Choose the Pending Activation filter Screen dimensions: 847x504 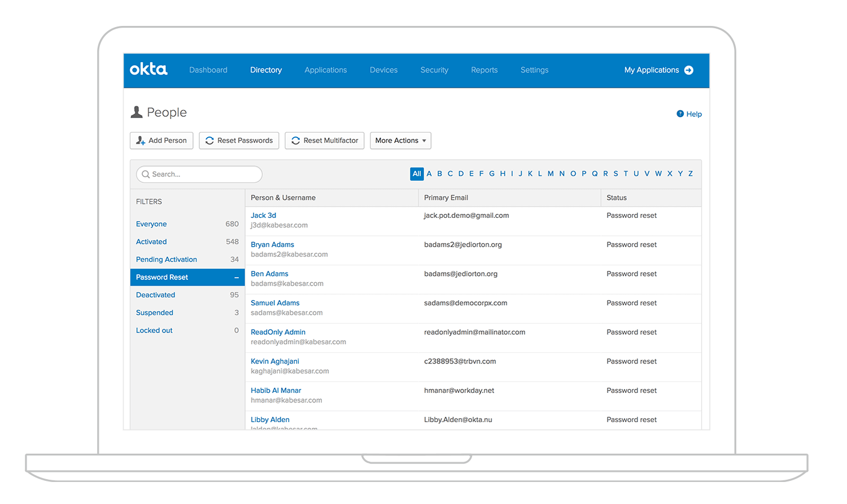[167, 260]
